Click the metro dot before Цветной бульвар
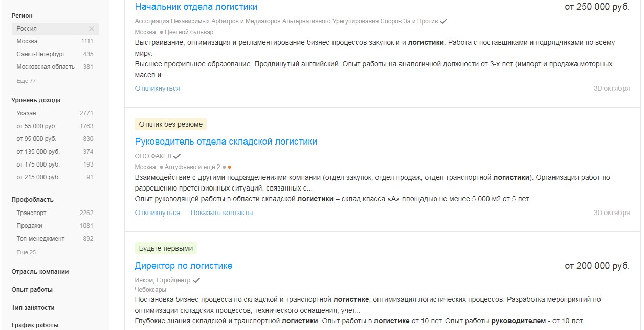This screenshot has height=330, width=644. (161, 32)
